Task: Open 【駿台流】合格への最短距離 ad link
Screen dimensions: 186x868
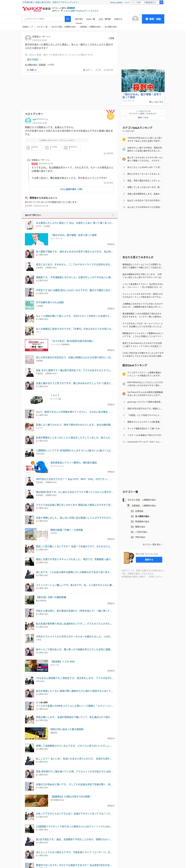Action: coord(51,597)
